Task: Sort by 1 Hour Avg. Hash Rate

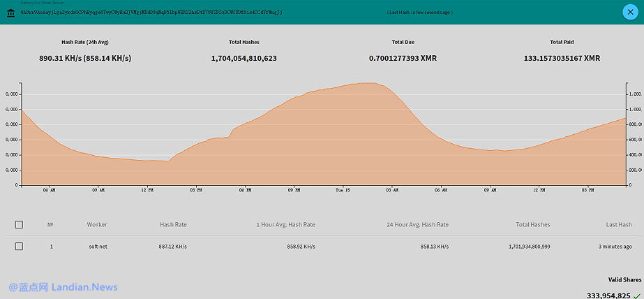Action: pos(286,224)
